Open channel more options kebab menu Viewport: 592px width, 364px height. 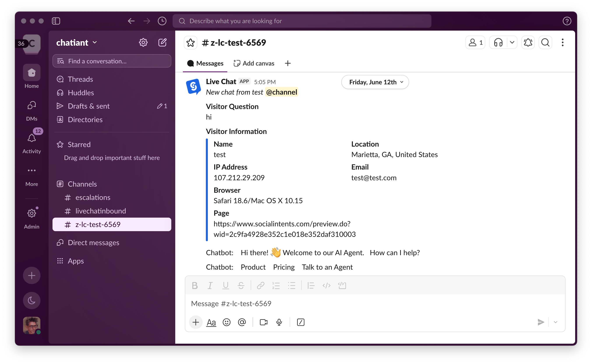[x=563, y=43]
